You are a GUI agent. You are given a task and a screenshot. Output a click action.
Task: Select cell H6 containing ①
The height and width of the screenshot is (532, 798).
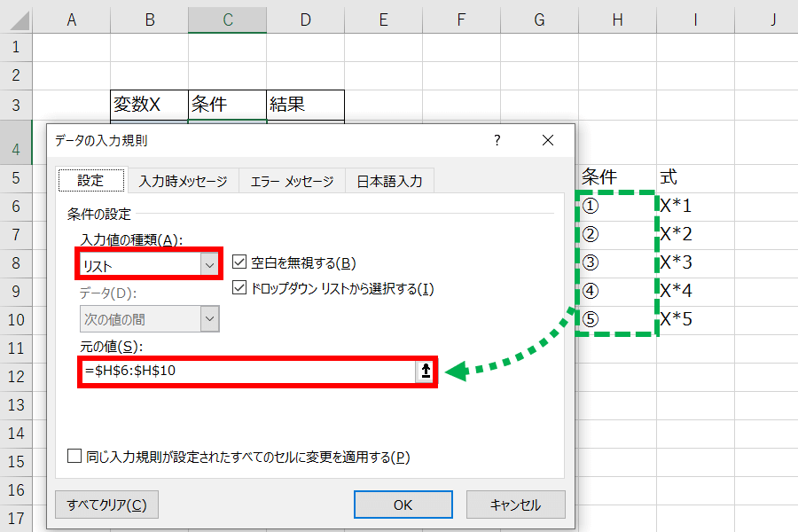tap(615, 206)
